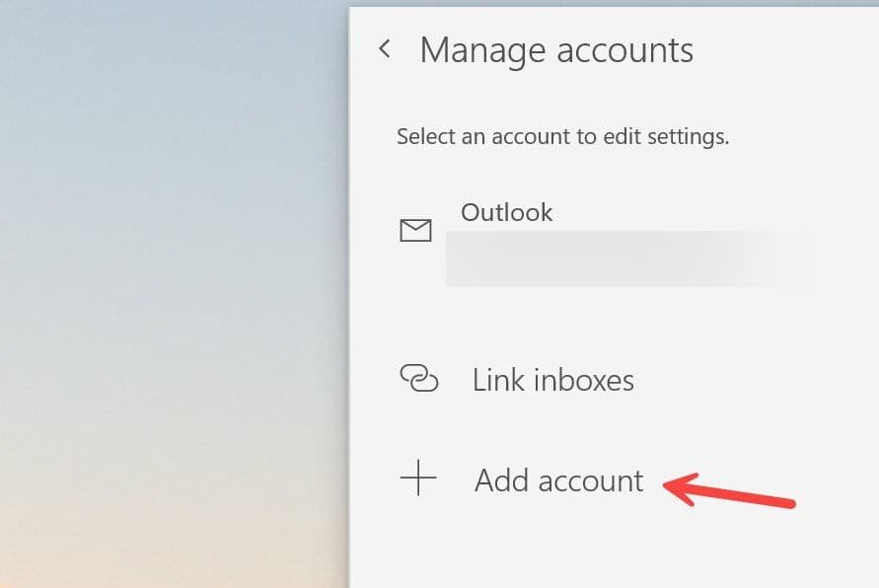Click the back chevron arrow
This screenshot has height=588, width=879.
385,49
